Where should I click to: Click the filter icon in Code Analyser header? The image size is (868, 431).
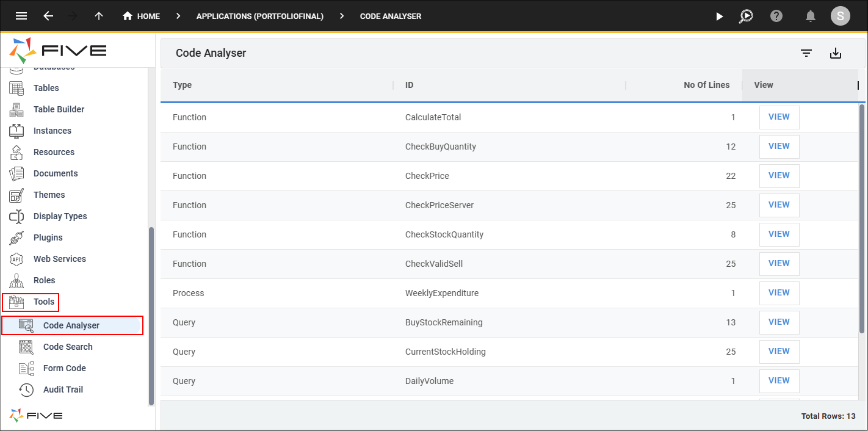click(806, 54)
